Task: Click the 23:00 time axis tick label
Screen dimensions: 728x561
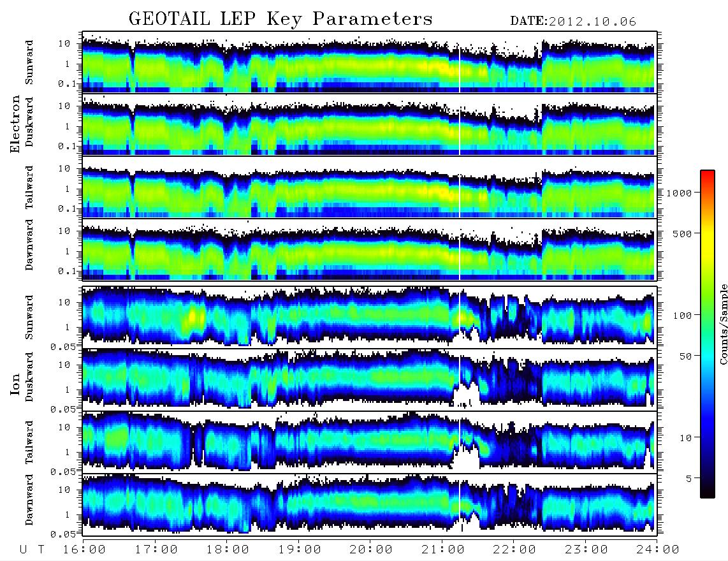Action: click(x=586, y=550)
